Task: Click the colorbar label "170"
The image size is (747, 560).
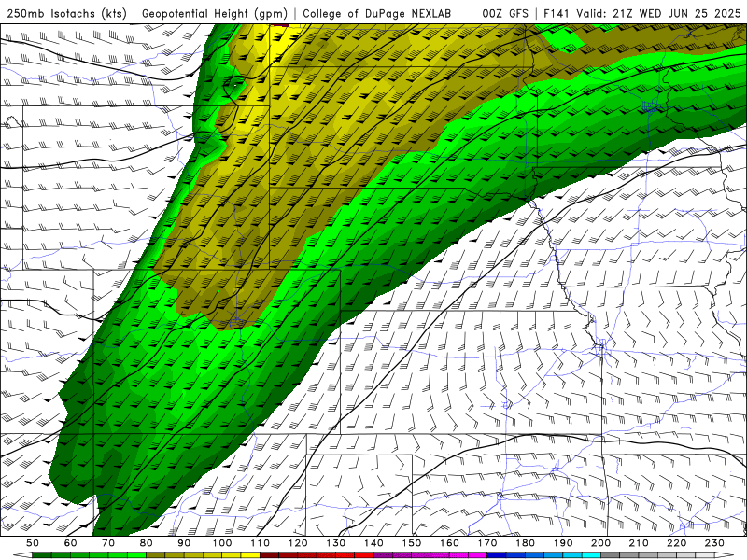Action: (487, 543)
